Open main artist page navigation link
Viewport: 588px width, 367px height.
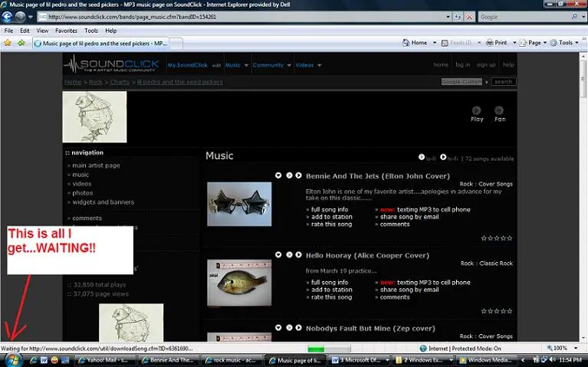tap(96, 165)
